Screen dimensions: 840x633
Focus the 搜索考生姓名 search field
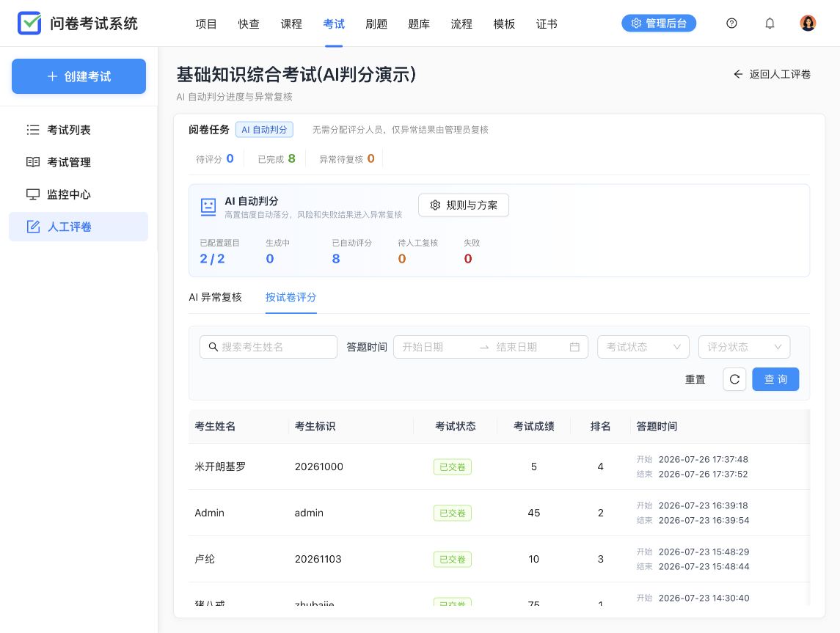269,347
